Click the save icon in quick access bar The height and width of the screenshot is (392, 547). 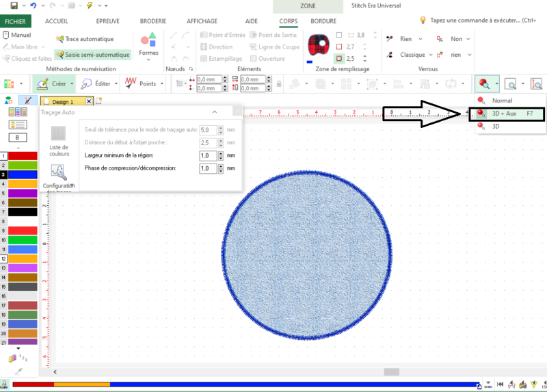point(8,5)
